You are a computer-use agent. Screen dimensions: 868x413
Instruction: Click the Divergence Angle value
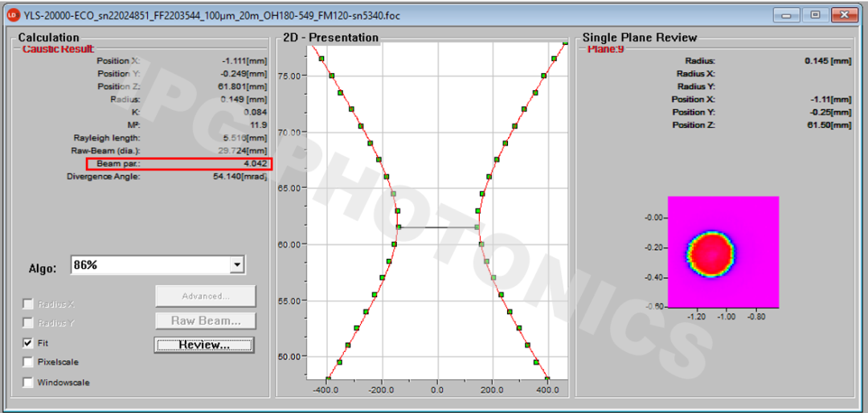(238, 177)
